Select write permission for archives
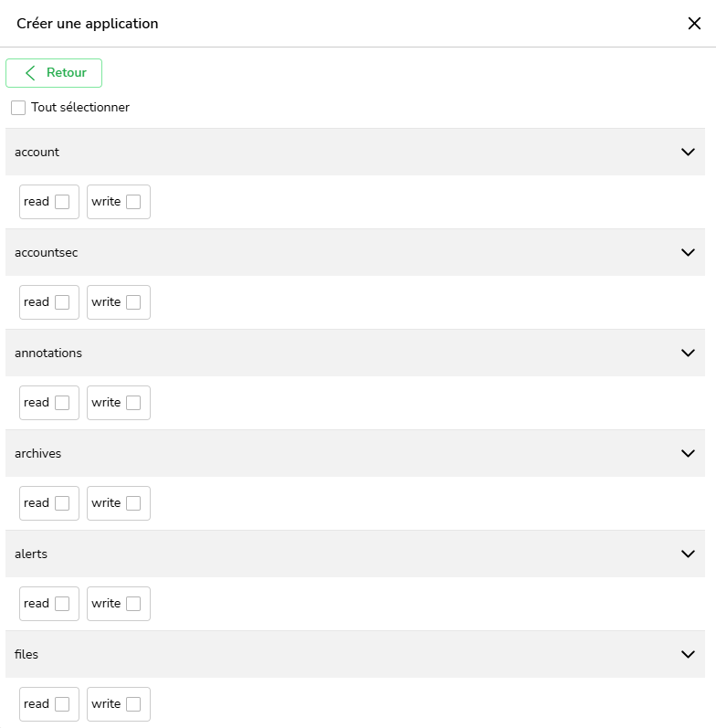The image size is (716, 728). (x=133, y=503)
